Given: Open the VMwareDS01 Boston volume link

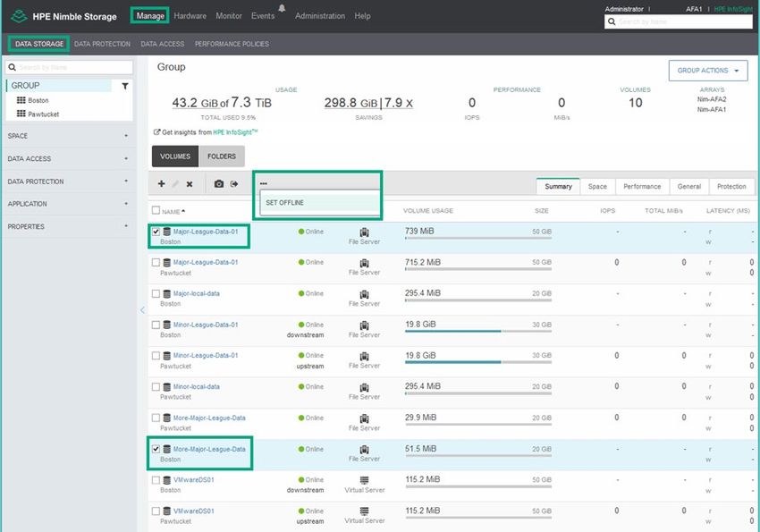Looking at the screenshot, I should point(193,479).
